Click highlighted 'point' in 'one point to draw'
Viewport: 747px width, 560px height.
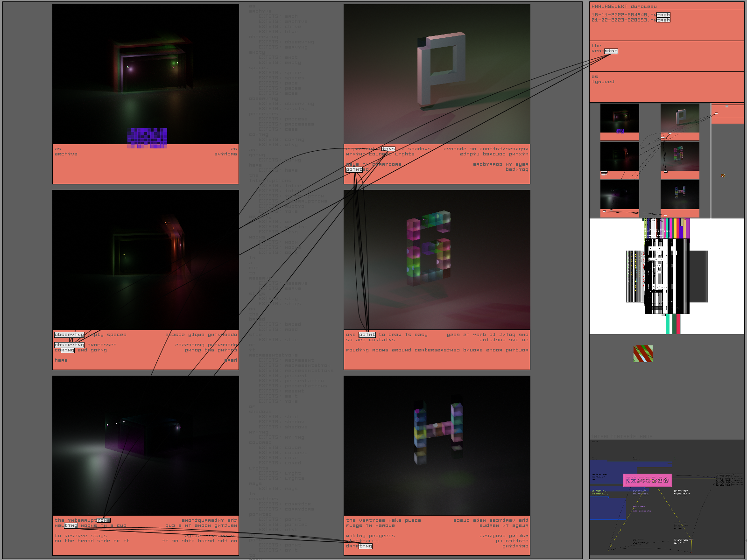(x=367, y=335)
